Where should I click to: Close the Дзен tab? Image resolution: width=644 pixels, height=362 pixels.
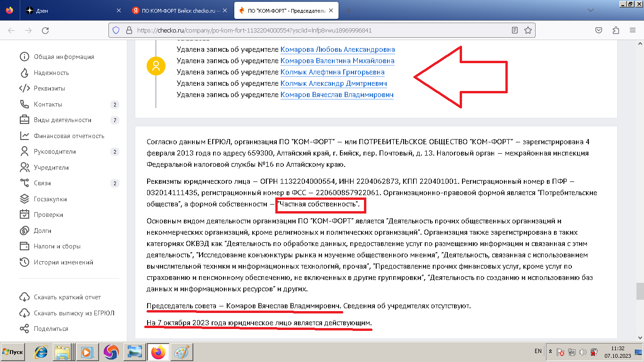[x=118, y=10]
